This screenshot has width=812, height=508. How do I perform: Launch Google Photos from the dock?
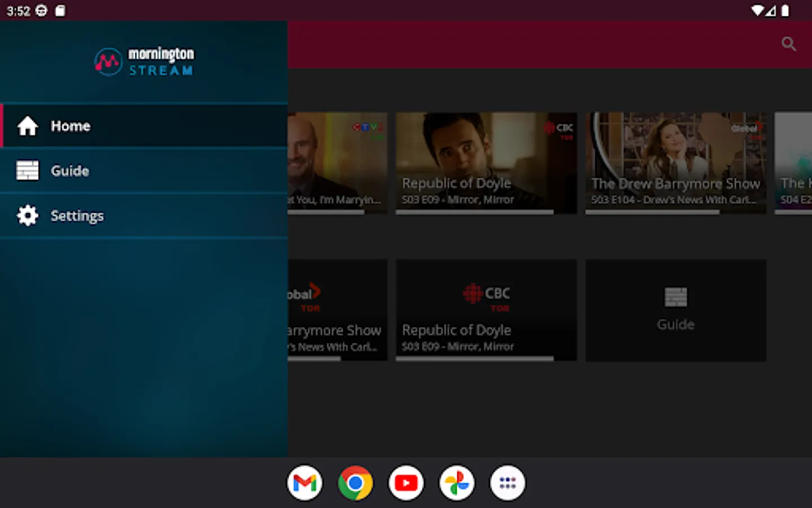[x=457, y=483]
